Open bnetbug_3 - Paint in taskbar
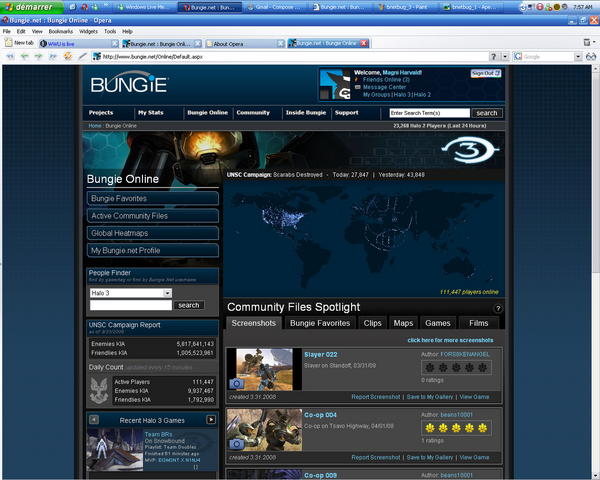Viewport: 600px width, 480px height. point(404,7)
